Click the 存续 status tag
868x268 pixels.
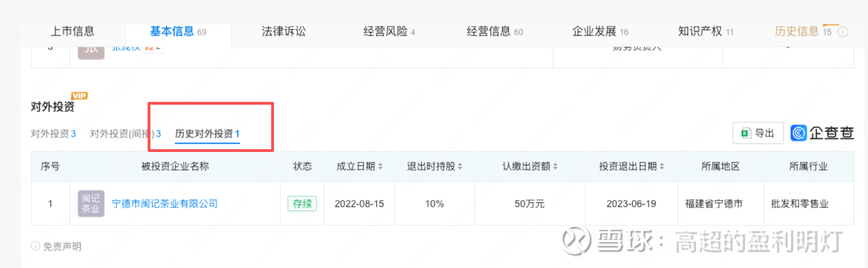click(302, 204)
